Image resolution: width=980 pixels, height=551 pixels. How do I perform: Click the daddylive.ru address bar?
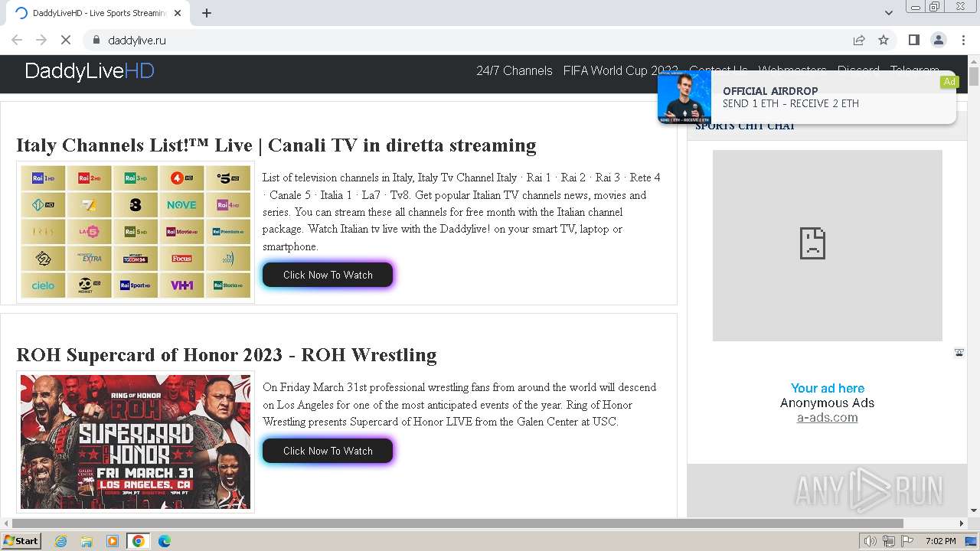[x=467, y=40]
